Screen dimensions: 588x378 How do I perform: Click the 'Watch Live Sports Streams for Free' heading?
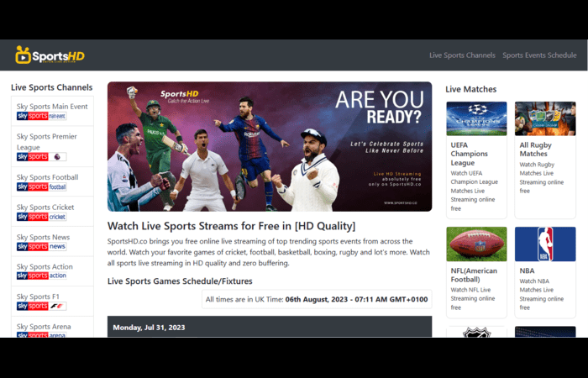231,226
